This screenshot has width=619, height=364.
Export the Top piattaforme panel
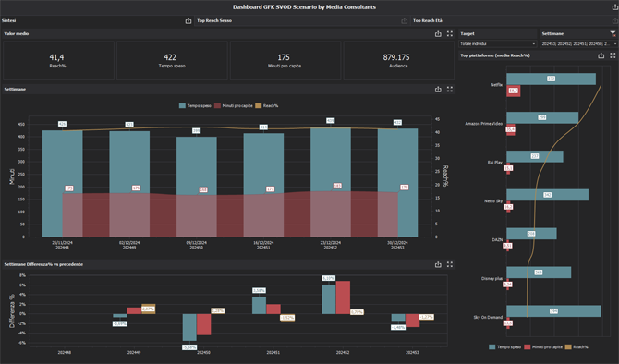pos(601,55)
